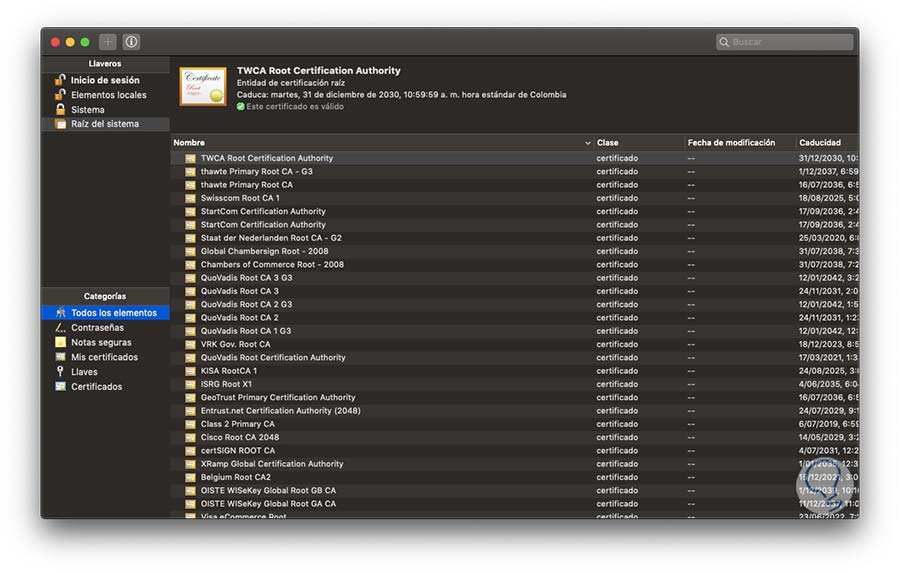This screenshot has height=573, width=900.
Task: Show Llaves category
Action: coord(84,372)
